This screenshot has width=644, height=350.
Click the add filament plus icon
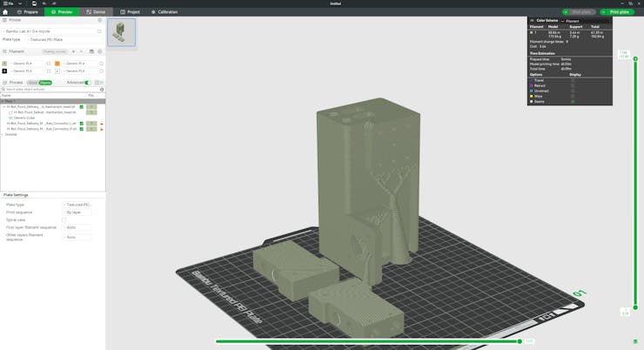73,51
